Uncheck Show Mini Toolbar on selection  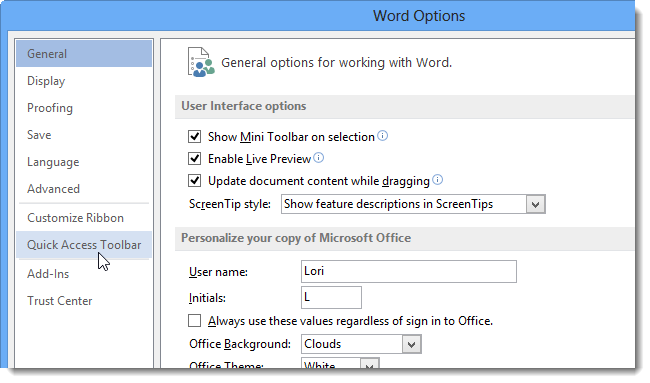pyautogui.click(x=194, y=136)
